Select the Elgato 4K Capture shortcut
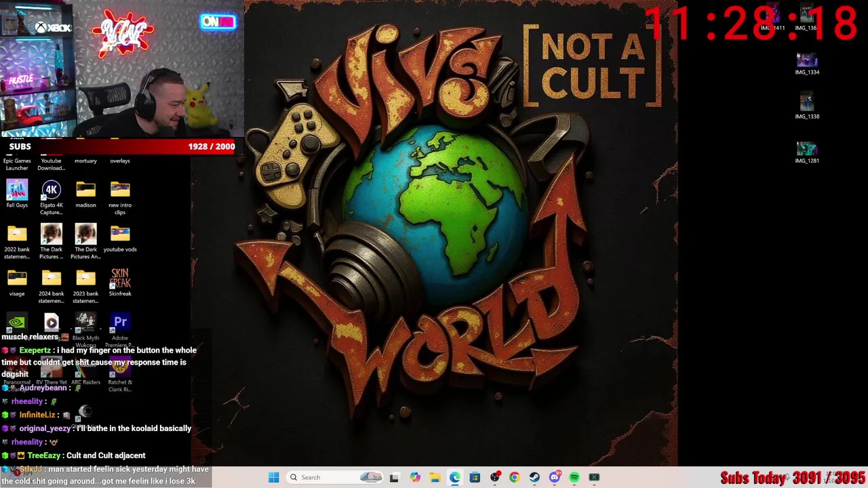Screen dimensions: 868x488 pyautogui.click(x=52, y=198)
